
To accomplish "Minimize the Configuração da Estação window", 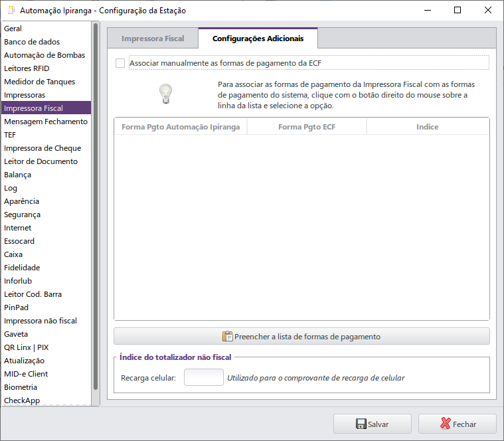I will pos(428,10).
